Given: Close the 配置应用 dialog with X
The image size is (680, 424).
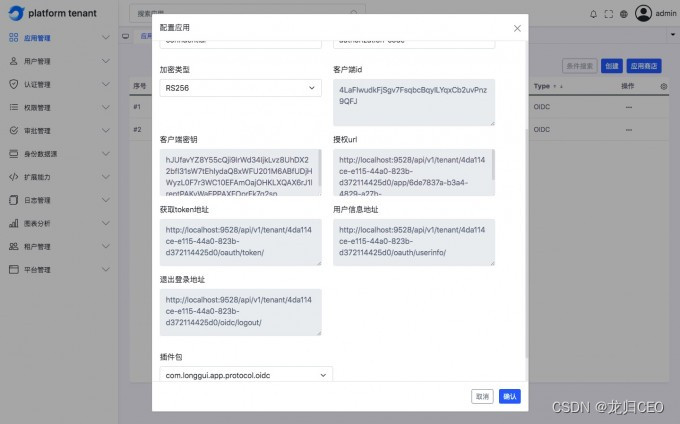Looking at the screenshot, I should [x=517, y=28].
